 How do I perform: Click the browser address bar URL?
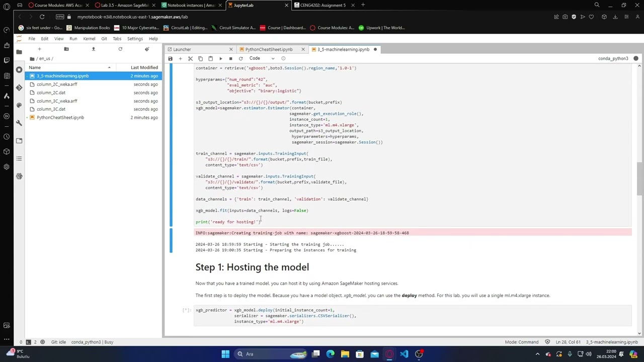click(132, 17)
